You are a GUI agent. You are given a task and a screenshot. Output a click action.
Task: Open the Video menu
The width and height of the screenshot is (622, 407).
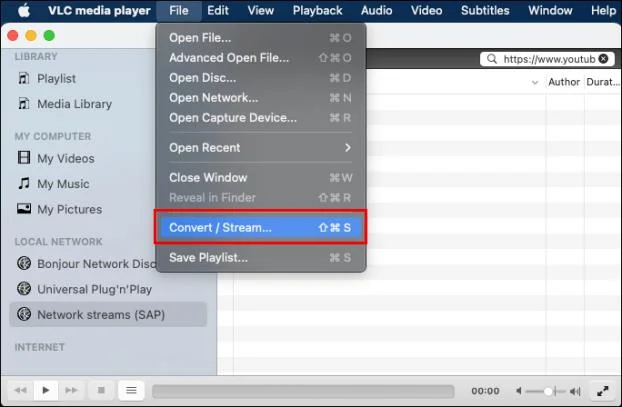[x=426, y=10]
